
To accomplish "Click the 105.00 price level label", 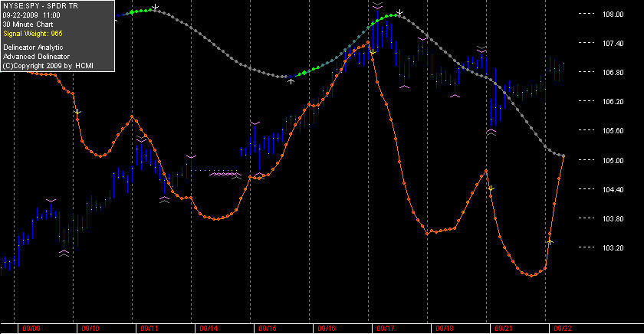I will (x=613, y=160).
